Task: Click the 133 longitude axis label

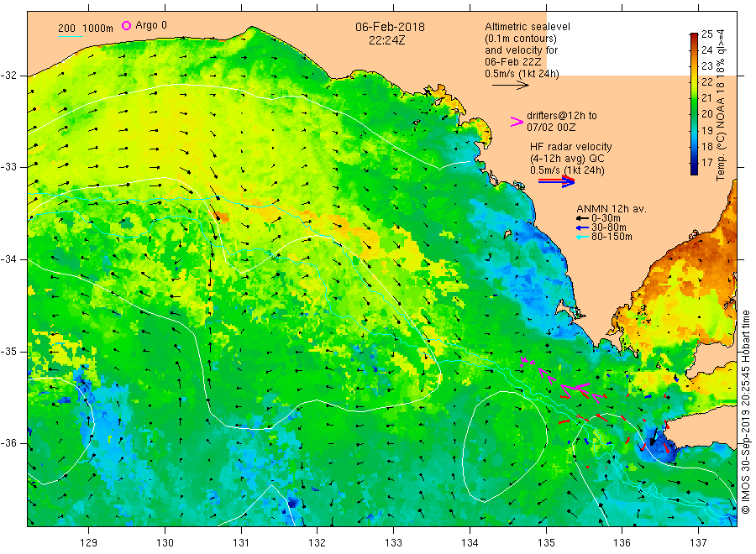Action: click(393, 543)
